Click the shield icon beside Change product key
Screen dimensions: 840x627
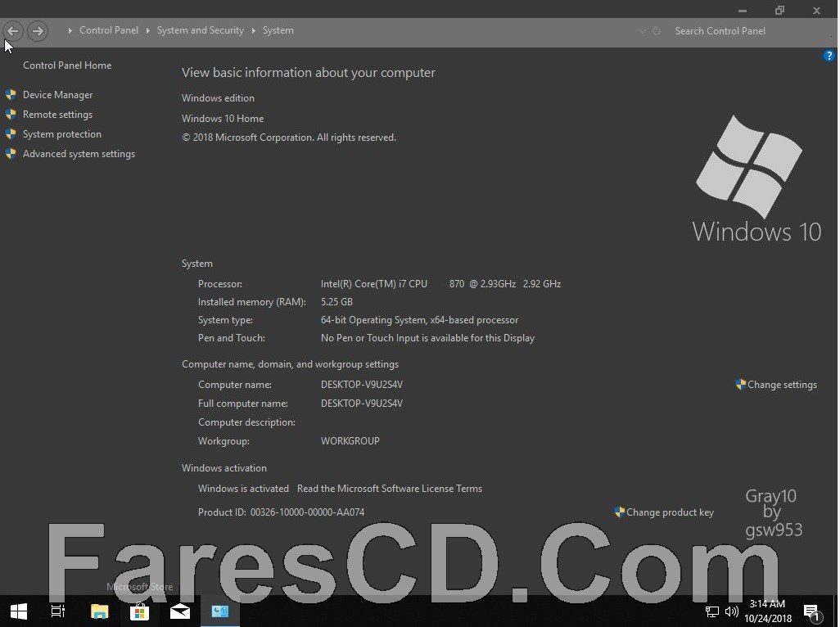pyautogui.click(x=620, y=512)
